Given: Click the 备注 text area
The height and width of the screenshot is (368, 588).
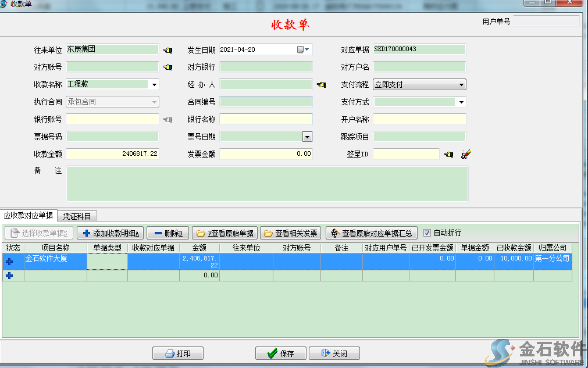Looking at the screenshot, I should point(267,184).
